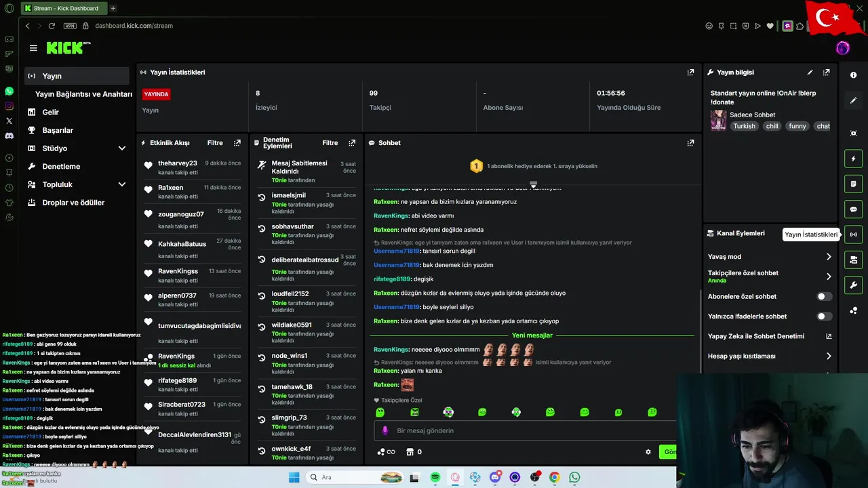Open Spotify from the Windows taskbar
Image resolution: width=868 pixels, height=488 pixels.
[x=435, y=477]
